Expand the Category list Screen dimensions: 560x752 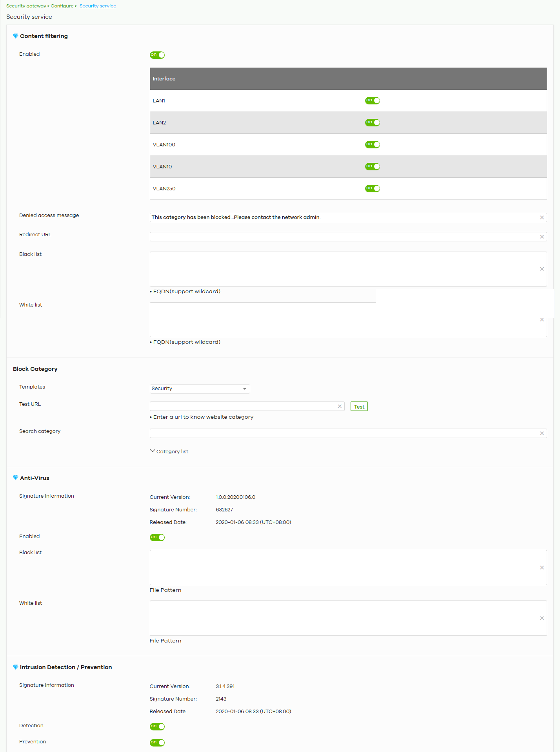tap(169, 451)
